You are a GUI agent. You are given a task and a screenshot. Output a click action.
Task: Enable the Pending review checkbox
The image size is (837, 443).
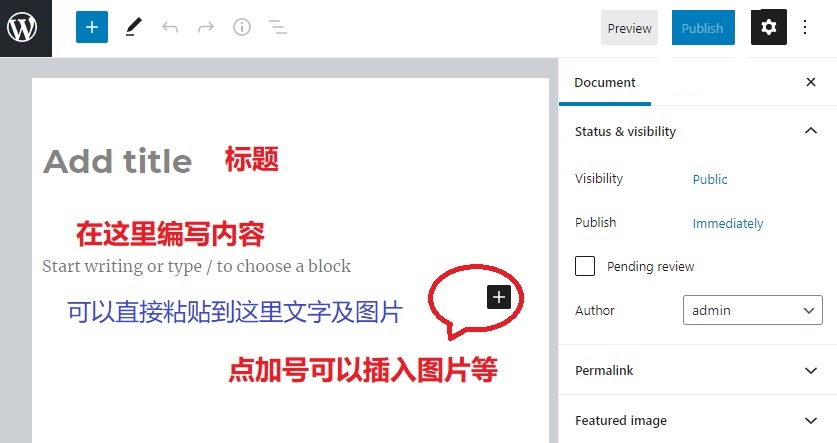click(585, 266)
